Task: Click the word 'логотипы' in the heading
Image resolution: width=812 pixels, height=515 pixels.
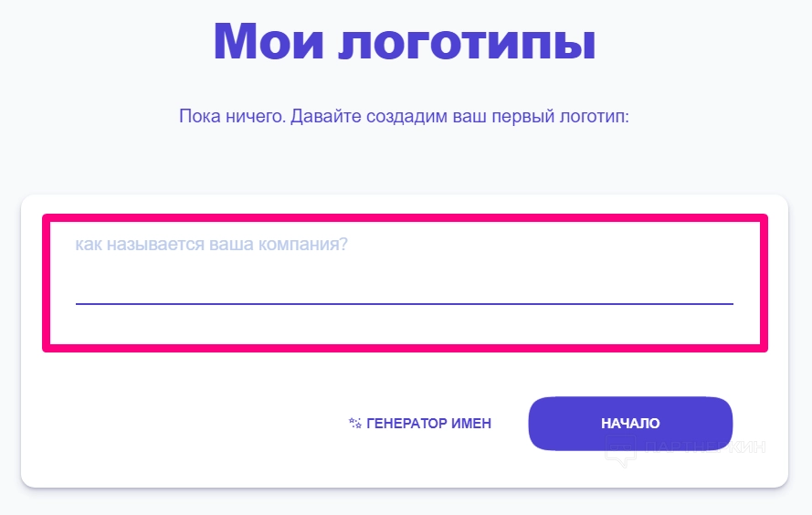Action: [x=467, y=42]
